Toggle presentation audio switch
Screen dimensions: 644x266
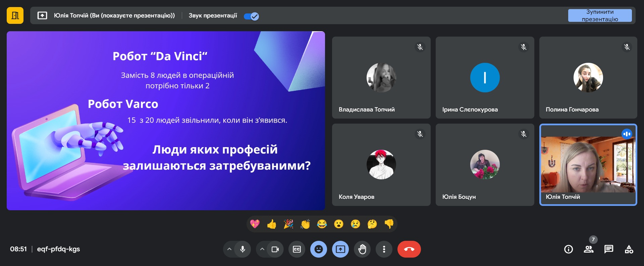point(251,16)
